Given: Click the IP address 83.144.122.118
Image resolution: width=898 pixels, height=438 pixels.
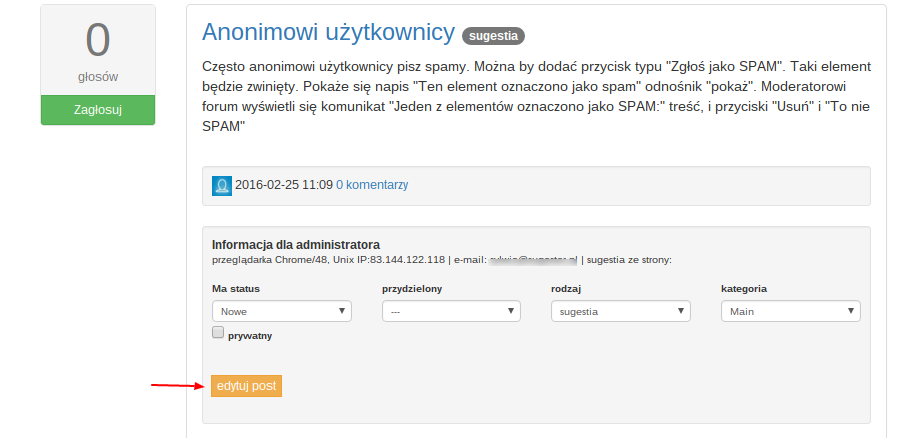Looking at the screenshot, I should point(407,260).
